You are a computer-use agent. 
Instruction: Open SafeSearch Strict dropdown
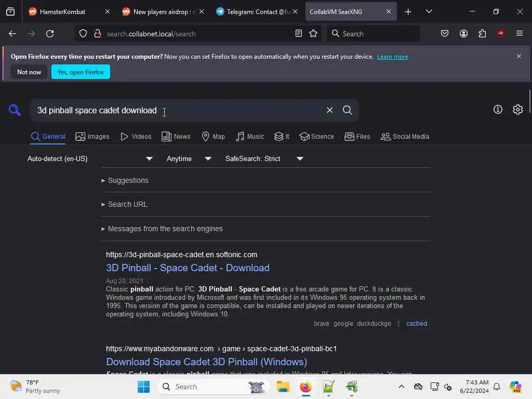tap(264, 158)
